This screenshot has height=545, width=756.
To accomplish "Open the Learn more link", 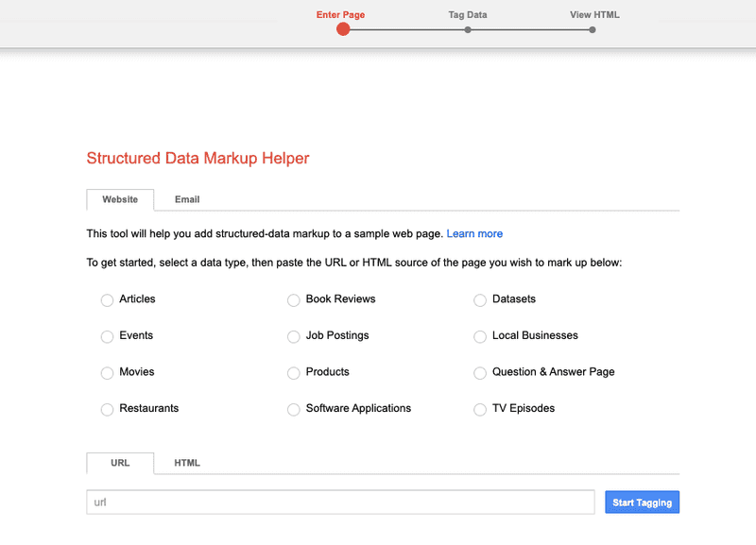I will (474, 233).
